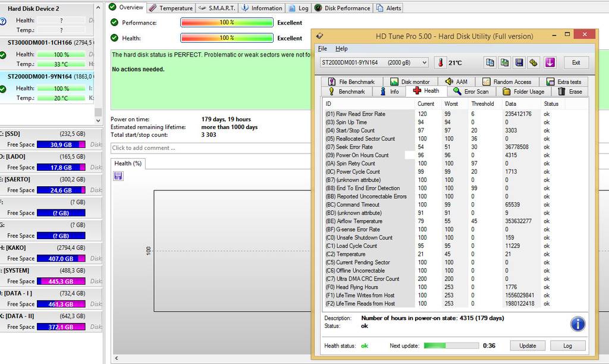Click the left arrow of horizontal scrollbar
Screen dimensions: 609x364
116,358
